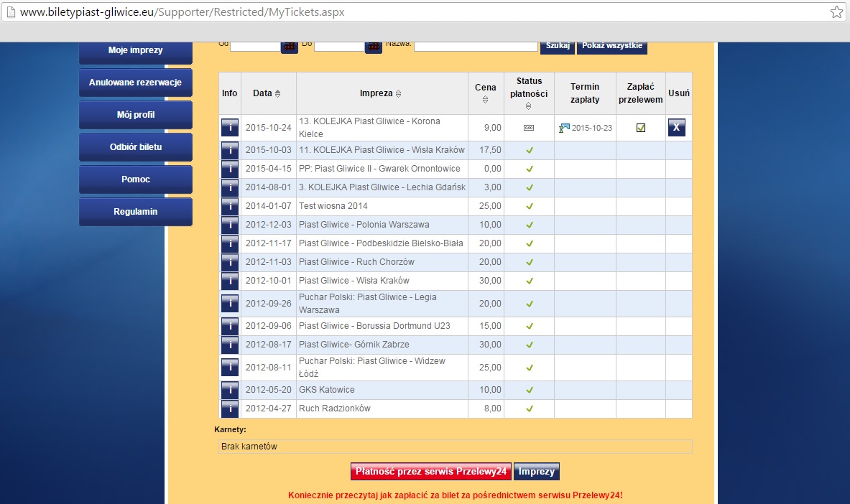850x504 pixels.
Task: Click Płatność przez serwis Przelewy24 button
Action: click(430, 472)
